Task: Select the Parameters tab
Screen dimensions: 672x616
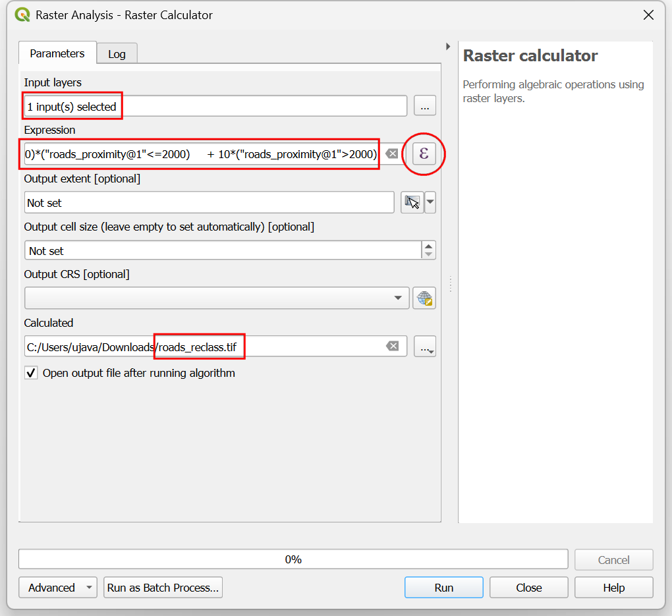Action: [57, 53]
